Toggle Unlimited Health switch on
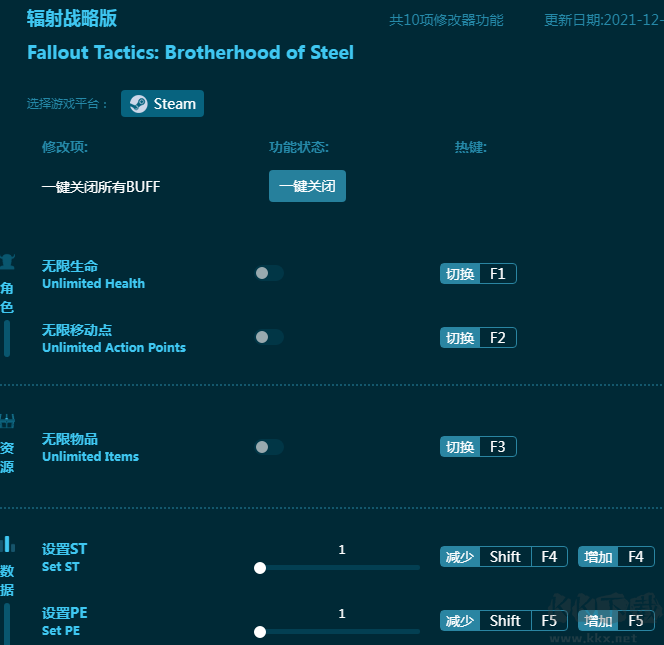The image size is (664, 645). tap(269, 273)
